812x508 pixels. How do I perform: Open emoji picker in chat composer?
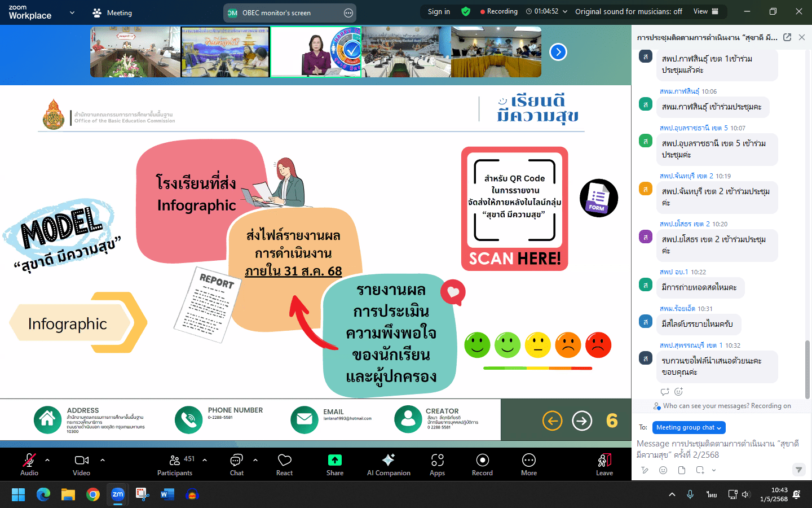click(x=663, y=470)
